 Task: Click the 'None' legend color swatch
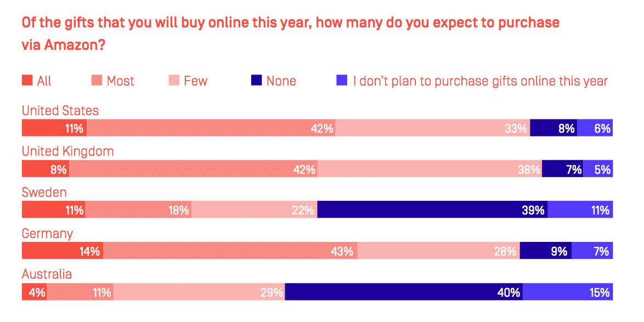[256, 81]
